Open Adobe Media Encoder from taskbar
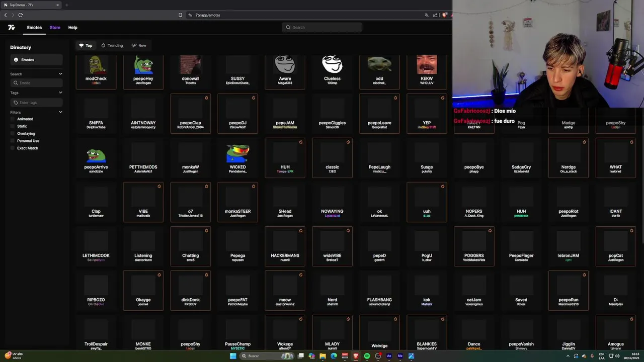This screenshot has width=644, height=362. pos(400,356)
